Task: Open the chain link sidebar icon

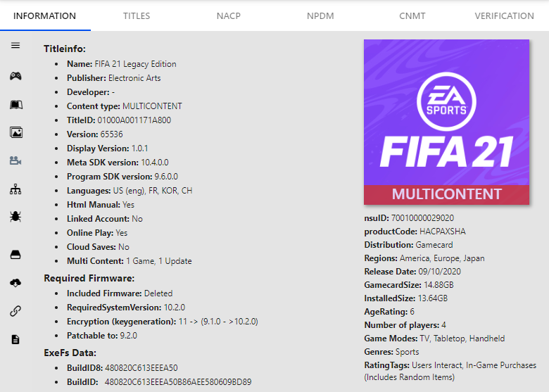Action: pos(15,311)
